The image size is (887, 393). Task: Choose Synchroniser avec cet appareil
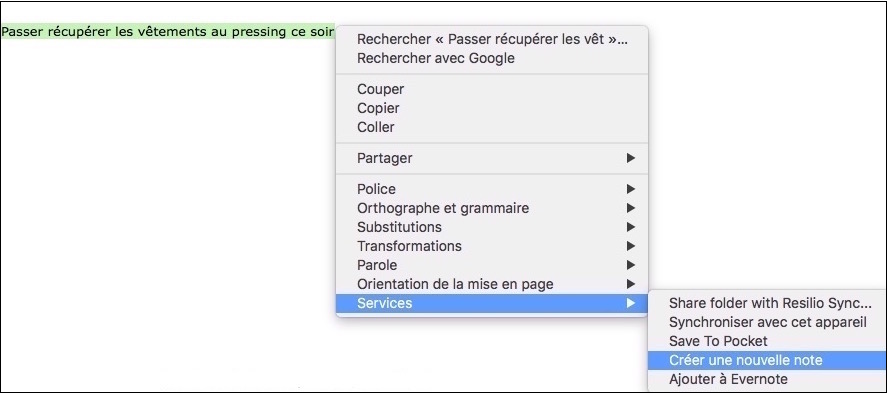click(767, 322)
